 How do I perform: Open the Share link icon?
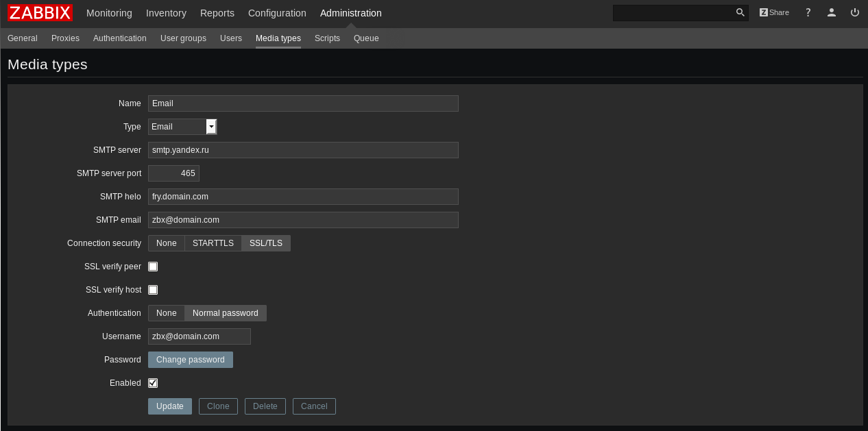(x=773, y=12)
